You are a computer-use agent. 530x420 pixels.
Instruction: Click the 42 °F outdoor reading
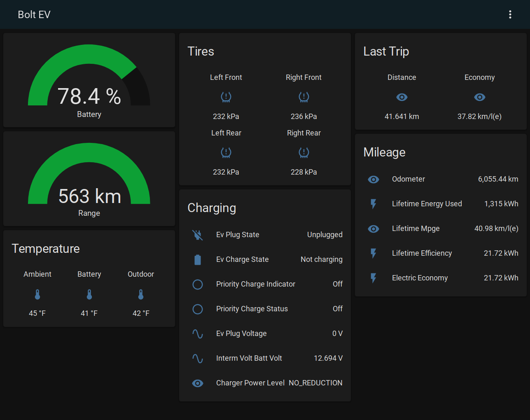pos(141,313)
